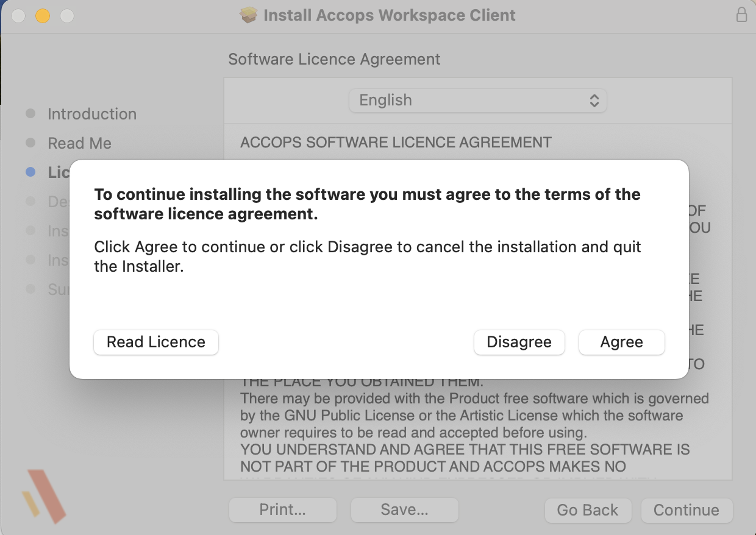This screenshot has height=535, width=756.
Task: Click the Go Back button
Action: click(587, 510)
